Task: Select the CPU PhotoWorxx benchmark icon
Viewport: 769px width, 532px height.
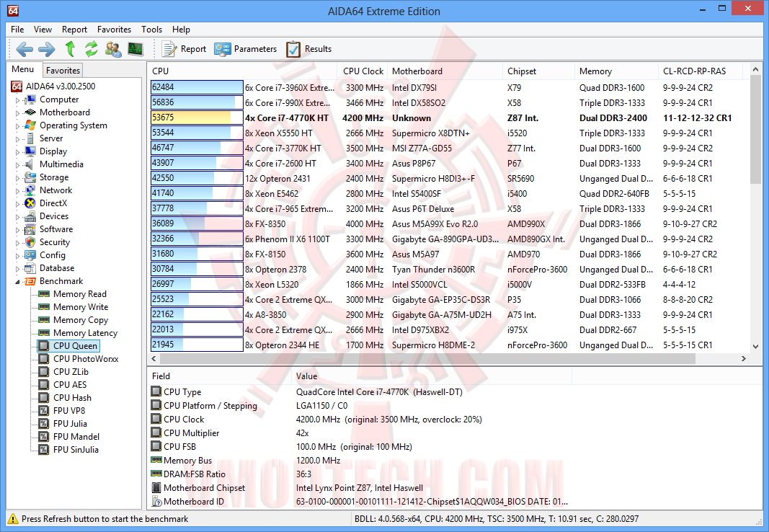Action: pos(44,359)
